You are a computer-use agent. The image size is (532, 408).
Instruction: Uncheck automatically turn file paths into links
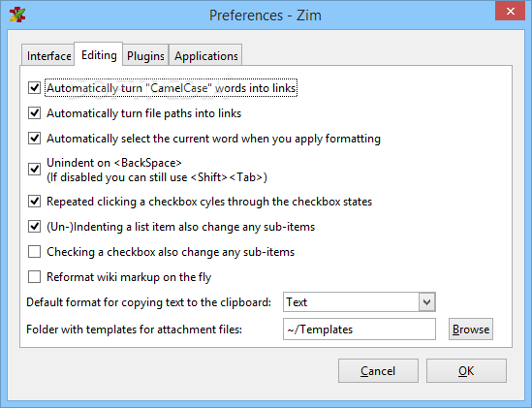[x=34, y=113]
